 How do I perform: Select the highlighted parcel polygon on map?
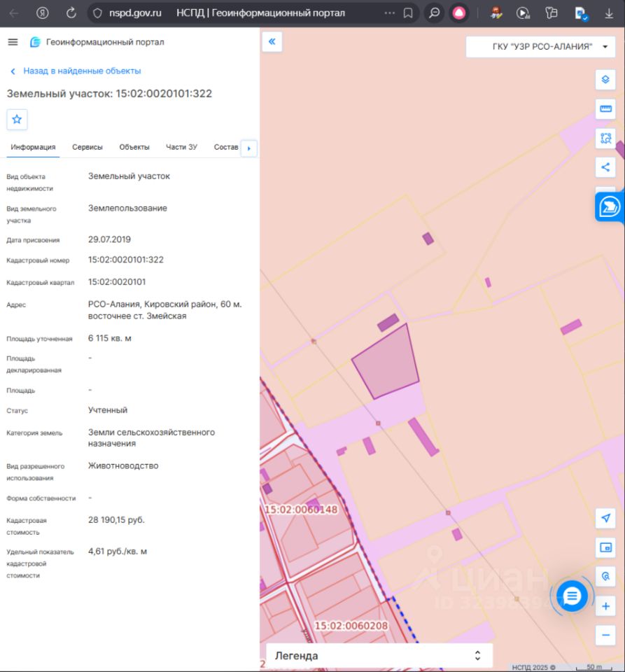point(387,362)
